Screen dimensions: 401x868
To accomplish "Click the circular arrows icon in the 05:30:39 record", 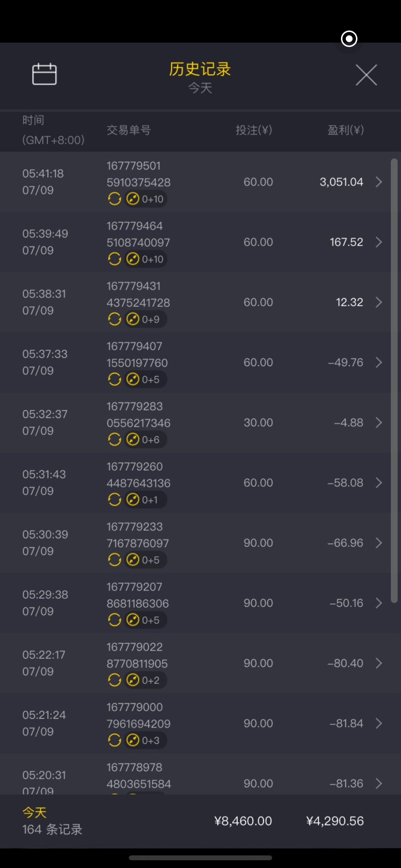I will [x=114, y=560].
